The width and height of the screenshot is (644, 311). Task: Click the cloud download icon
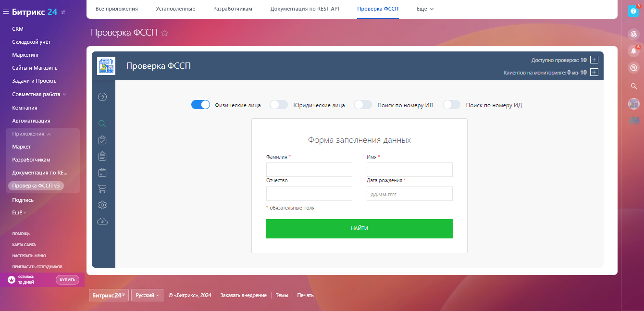click(102, 221)
